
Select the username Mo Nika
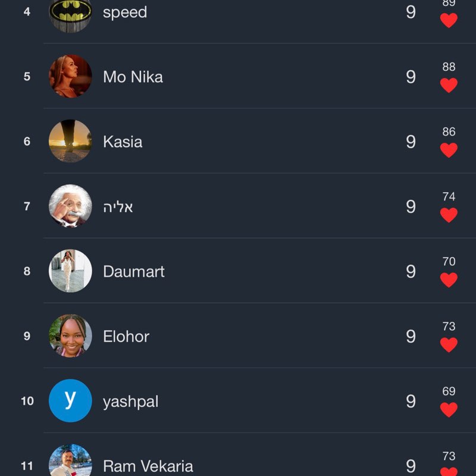tap(133, 77)
